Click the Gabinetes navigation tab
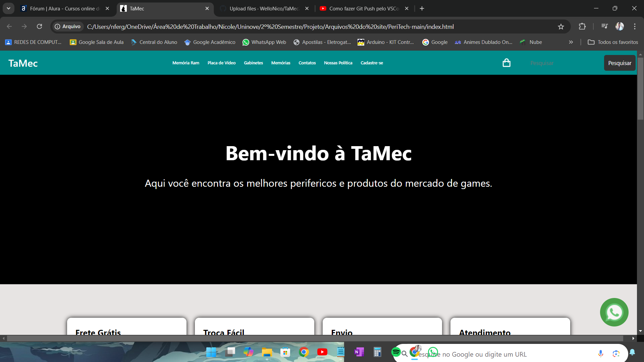Viewport: 644px width, 362px height. pyautogui.click(x=254, y=63)
